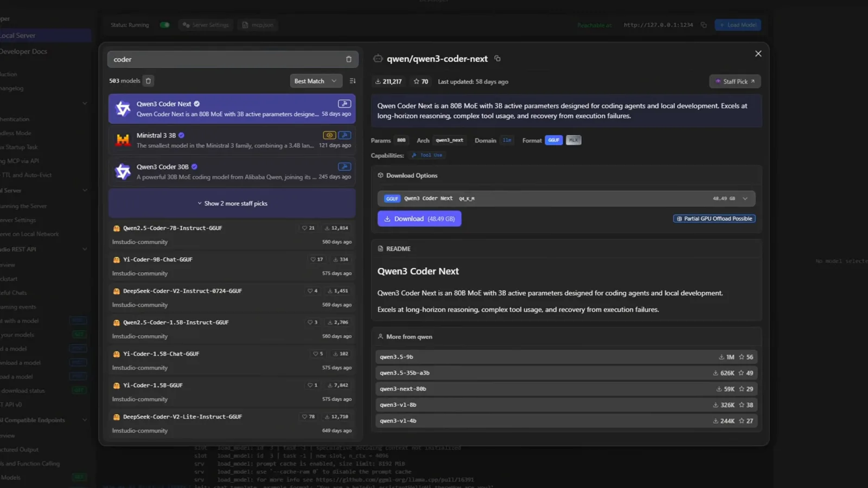Image resolution: width=868 pixels, height=488 pixels.
Task: Click the Download Options gear icon
Action: coord(380,175)
